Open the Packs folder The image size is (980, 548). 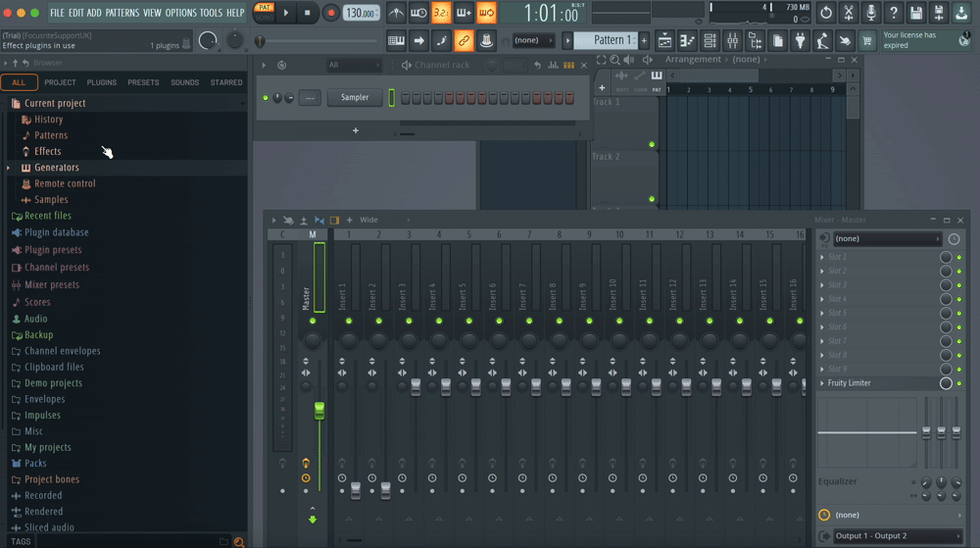click(x=35, y=464)
